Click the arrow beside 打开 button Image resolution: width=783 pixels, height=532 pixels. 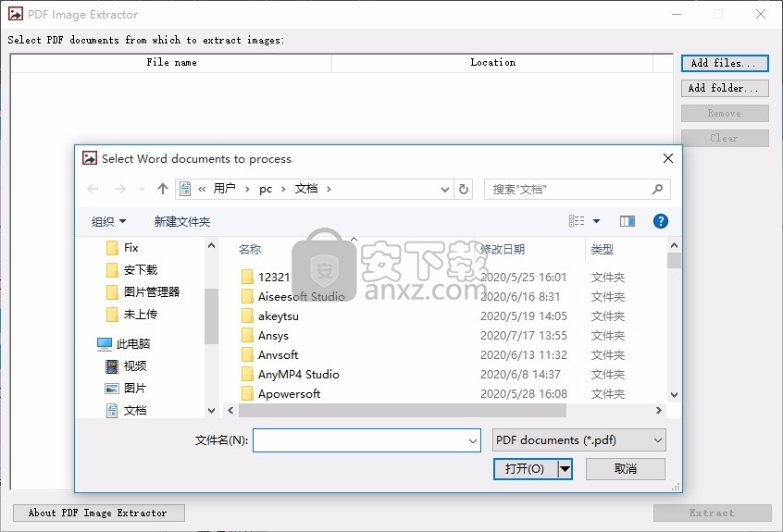coord(565,468)
